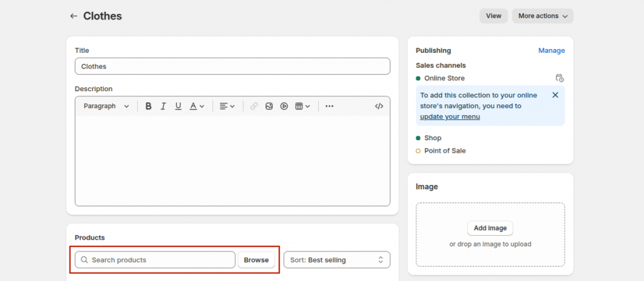
Task: Click the Title input field
Action: point(233,66)
